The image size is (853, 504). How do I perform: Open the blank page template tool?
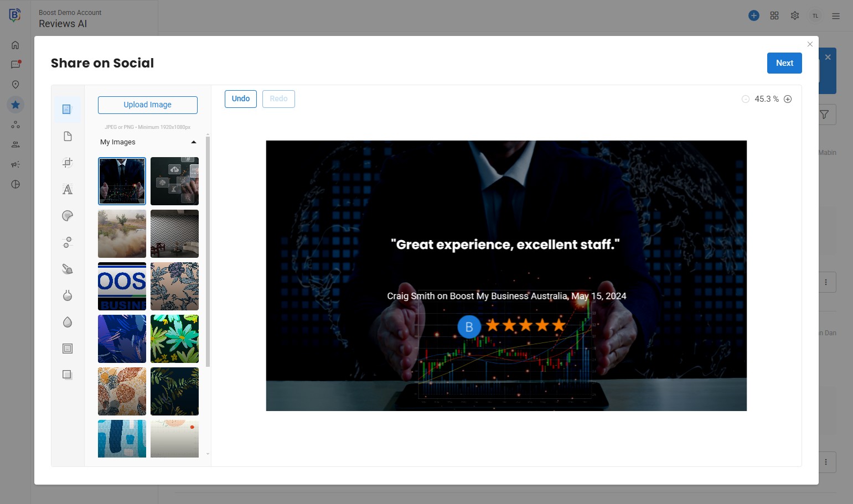(x=68, y=136)
